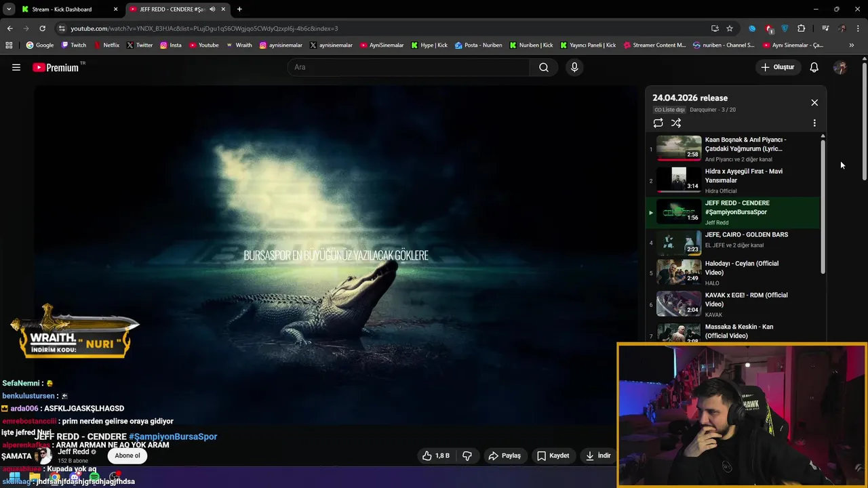Open Chrome profile menu in toolbar
Image resolution: width=868 pixels, height=488 pixels.
coord(842,28)
